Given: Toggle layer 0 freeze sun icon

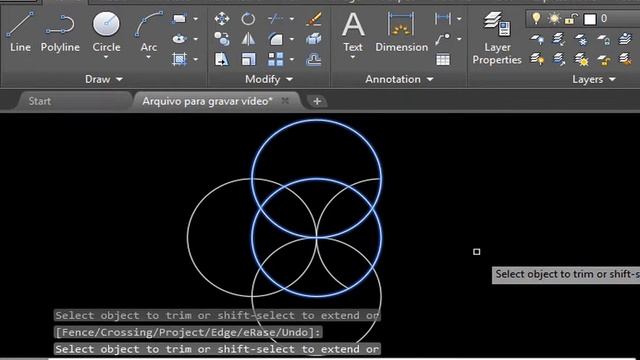Looking at the screenshot, I should 554,19.
